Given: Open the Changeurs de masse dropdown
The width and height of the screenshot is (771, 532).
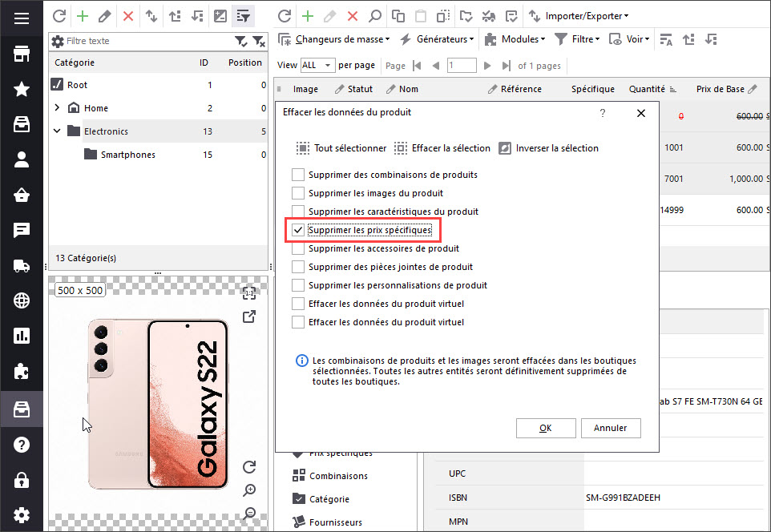Looking at the screenshot, I should point(334,39).
